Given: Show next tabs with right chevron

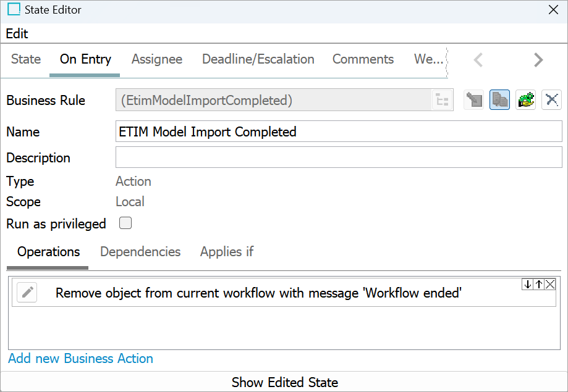Looking at the screenshot, I should [x=538, y=60].
